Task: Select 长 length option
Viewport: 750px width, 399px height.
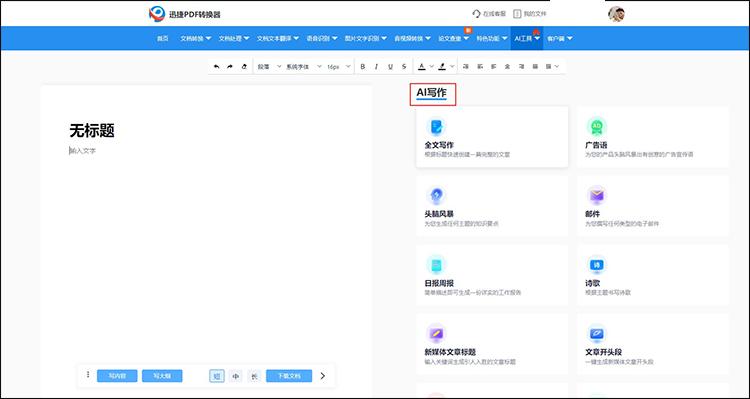Action: pyautogui.click(x=254, y=376)
